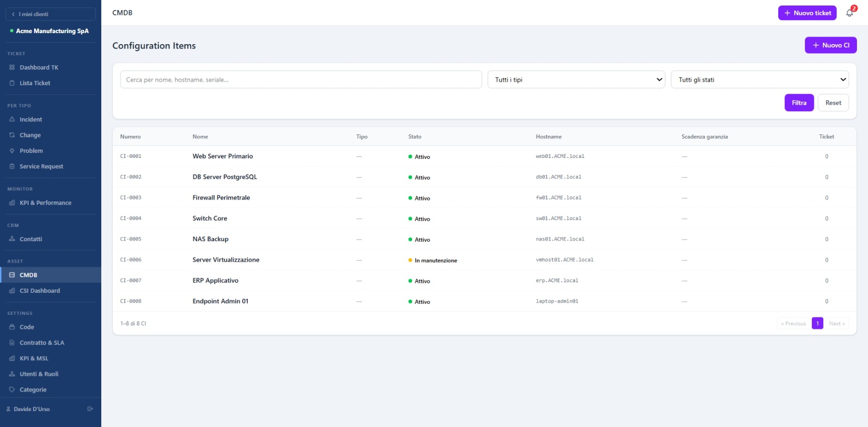Click Previous page link
The height and width of the screenshot is (427, 868).
[793, 323]
